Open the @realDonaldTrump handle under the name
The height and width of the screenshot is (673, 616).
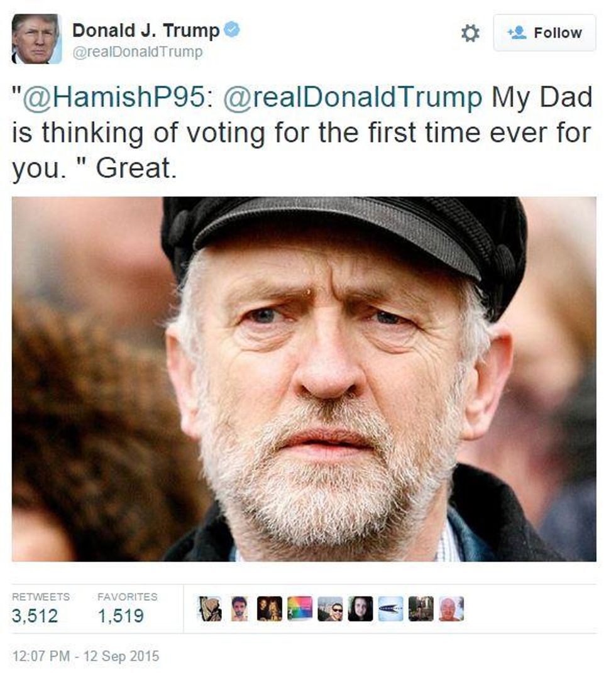pos(138,52)
